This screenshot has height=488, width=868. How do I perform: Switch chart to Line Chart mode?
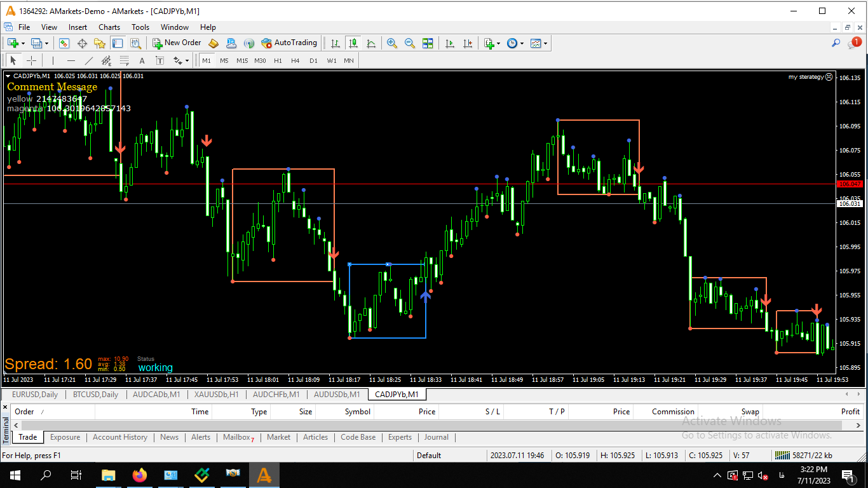coord(371,43)
